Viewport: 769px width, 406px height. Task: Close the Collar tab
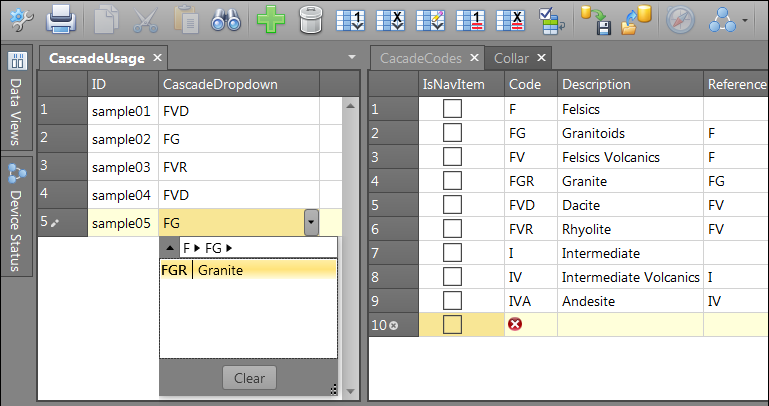click(541, 58)
